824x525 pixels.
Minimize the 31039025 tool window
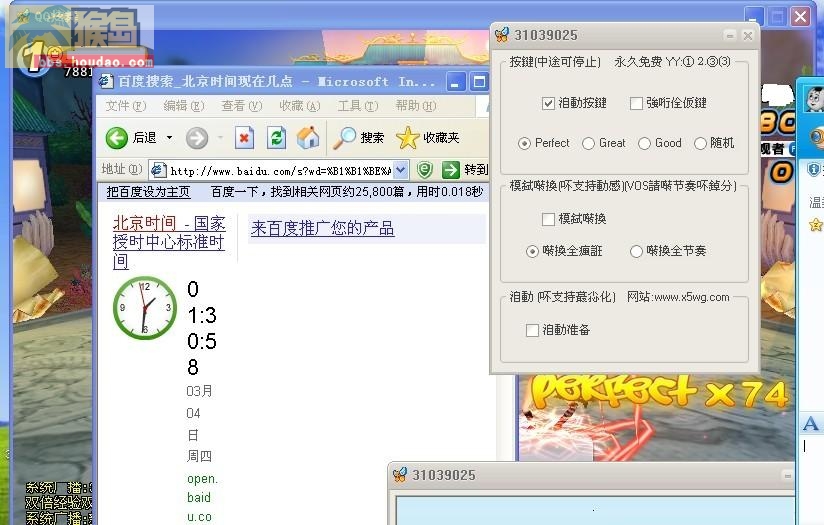coord(729,35)
